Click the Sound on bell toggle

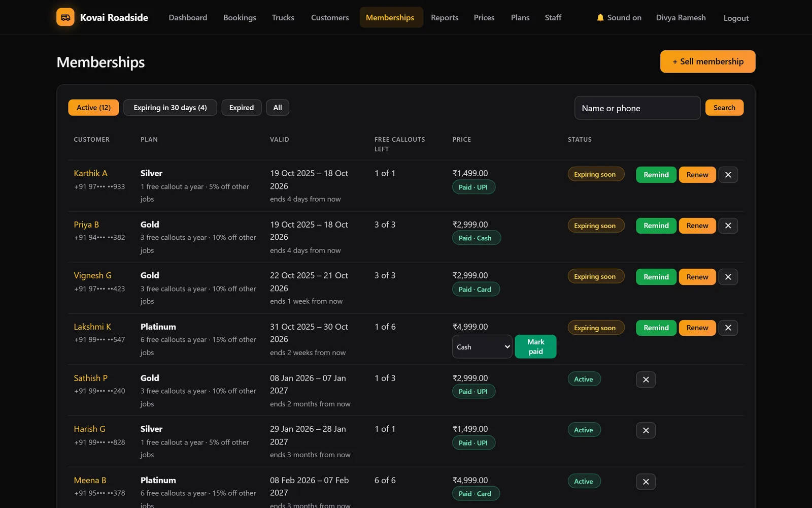[x=619, y=18]
